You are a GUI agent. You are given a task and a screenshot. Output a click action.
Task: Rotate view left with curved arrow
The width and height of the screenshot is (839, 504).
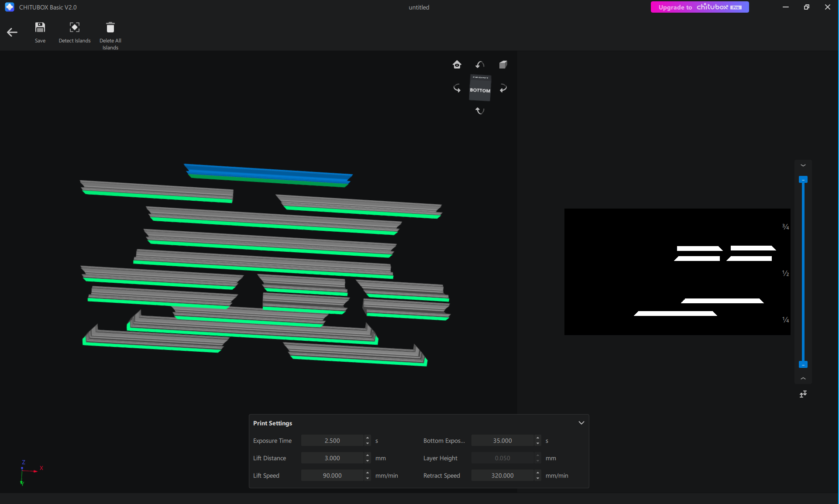(x=457, y=88)
